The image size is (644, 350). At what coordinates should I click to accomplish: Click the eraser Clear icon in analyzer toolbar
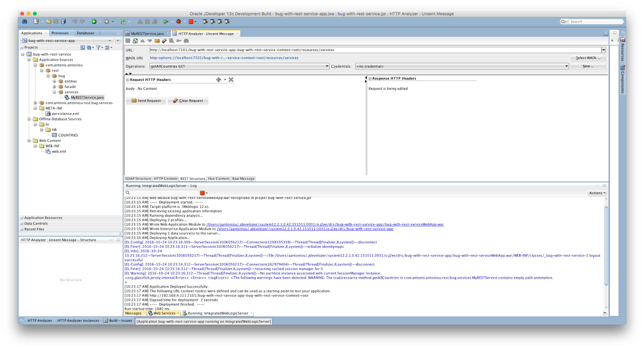click(164, 41)
